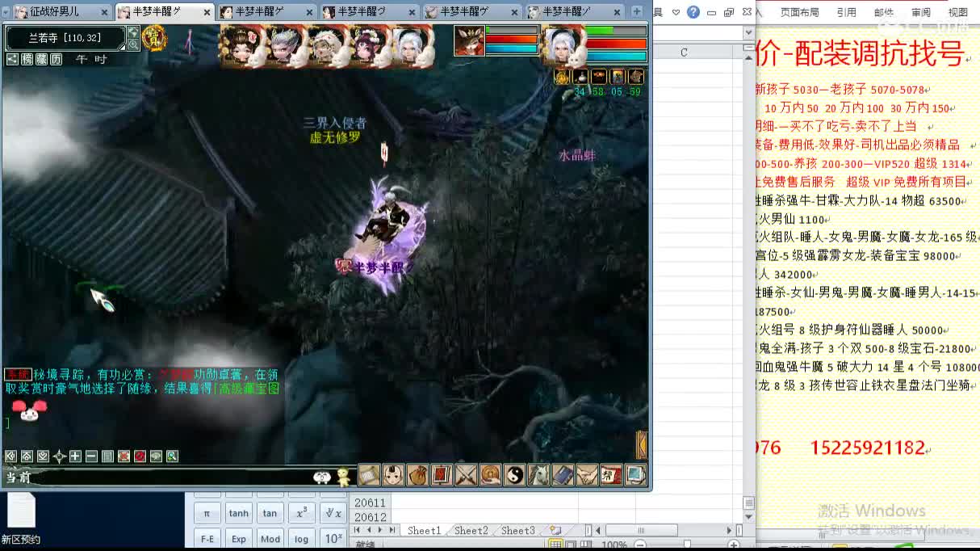
Task: Open the scroll icon in bottom toolbar
Action: (369, 475)
